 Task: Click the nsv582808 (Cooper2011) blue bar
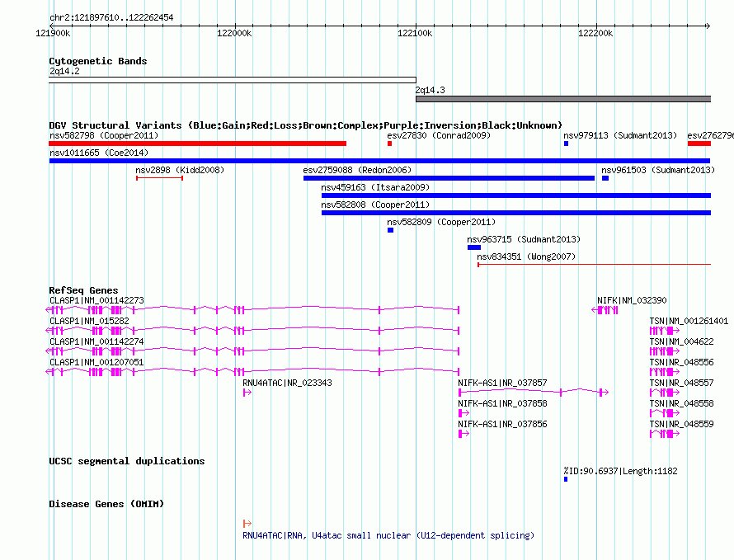[x=515, y=213]
